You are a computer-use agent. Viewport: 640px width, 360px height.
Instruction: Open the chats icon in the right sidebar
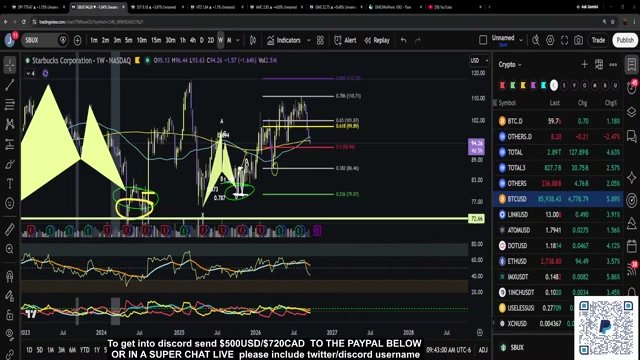pos(631,136)
